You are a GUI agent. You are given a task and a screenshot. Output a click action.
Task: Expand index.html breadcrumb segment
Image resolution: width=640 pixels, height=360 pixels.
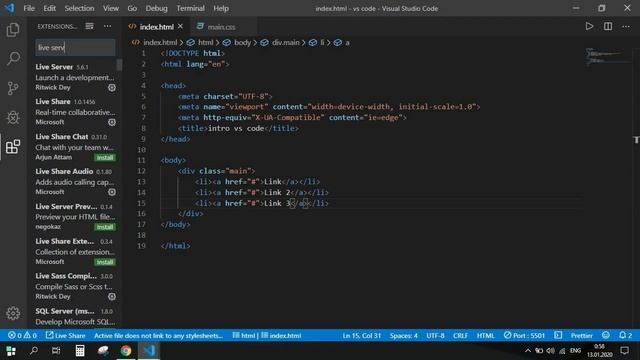pyautogui.click(x=160, y=42)
